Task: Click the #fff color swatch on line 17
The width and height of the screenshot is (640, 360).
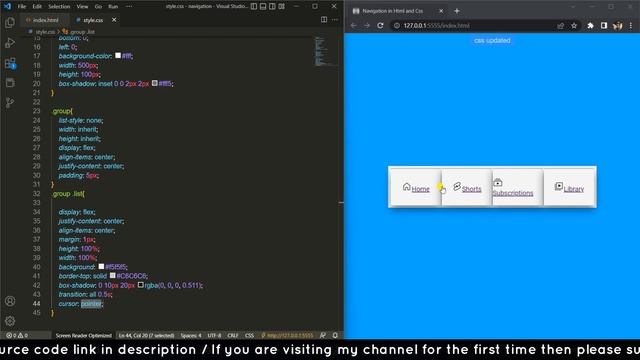Action: click(x=118, y=56)
